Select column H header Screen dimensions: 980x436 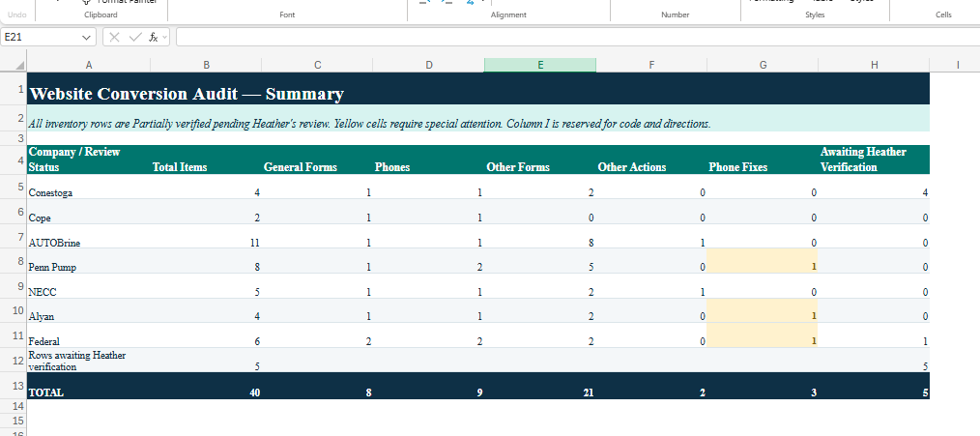pos(874,65)
